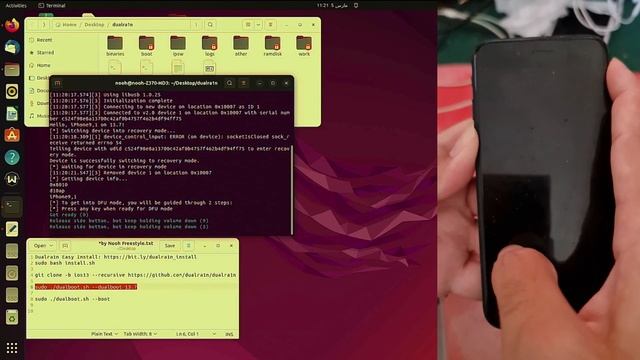Show Applications grid at dock bottom
This screenshot has width=640, height=360.
pos(12,348)
